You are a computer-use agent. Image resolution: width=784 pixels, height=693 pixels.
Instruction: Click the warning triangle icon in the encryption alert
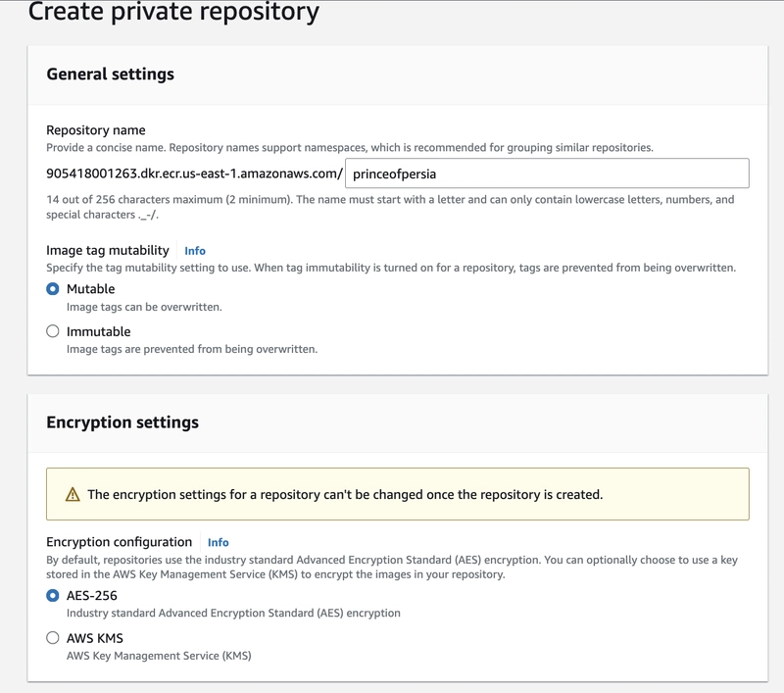[x=73, y=495]
